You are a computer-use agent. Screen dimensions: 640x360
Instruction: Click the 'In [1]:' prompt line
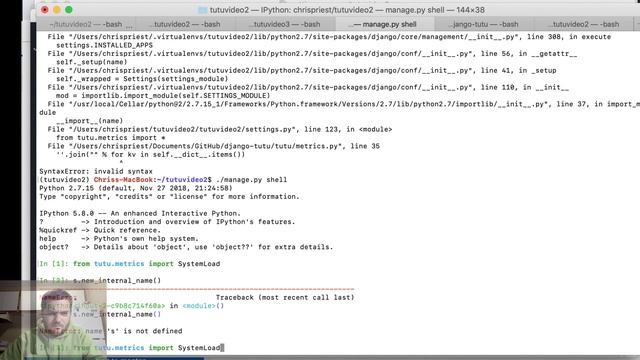click(130, 264)
